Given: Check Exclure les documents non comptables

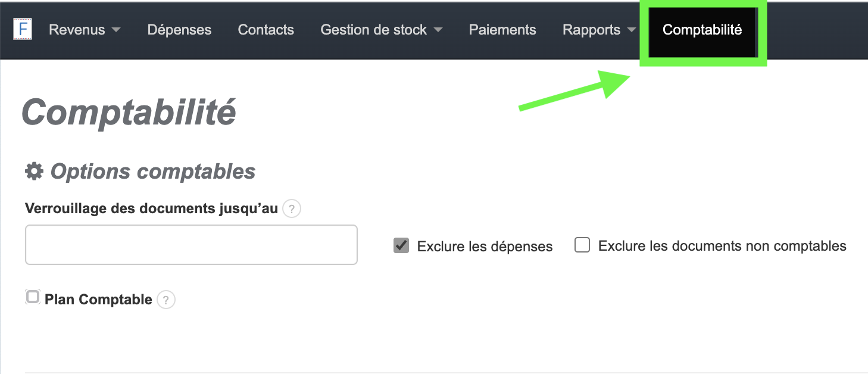Looking at the screenshot, I should (x=582, y=244).
